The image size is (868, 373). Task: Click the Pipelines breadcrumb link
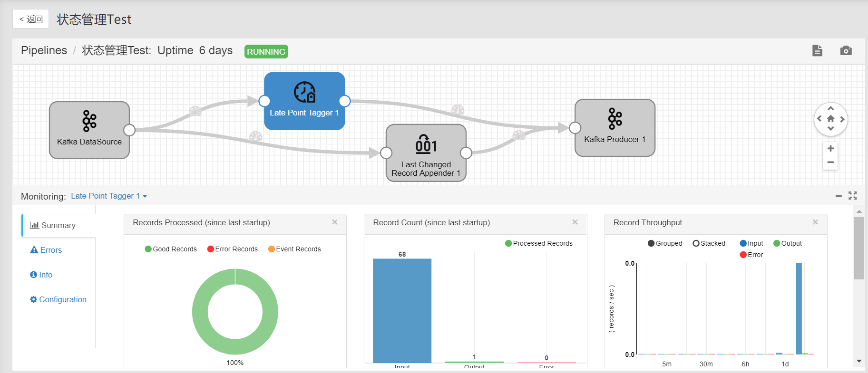pos(44,50)
